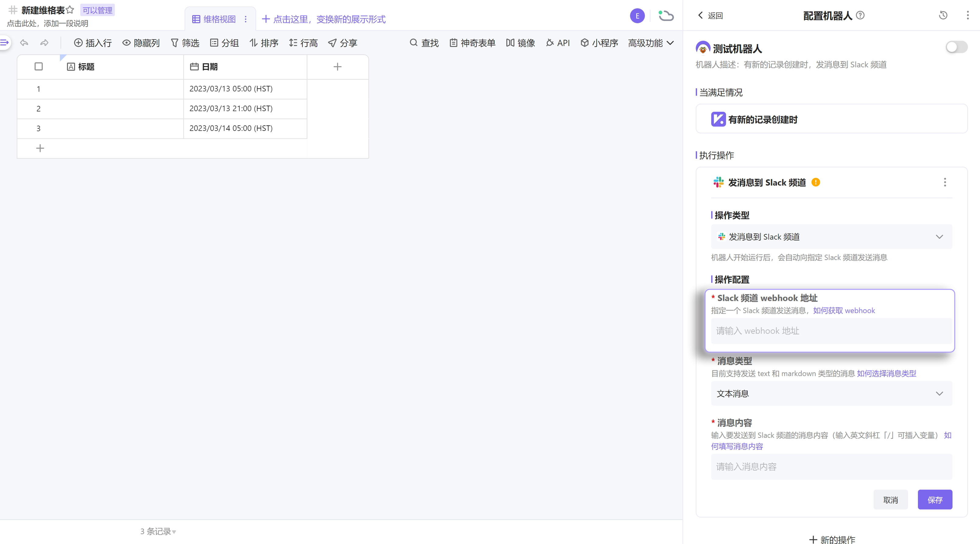Open the 镜像 feature

click(520, 43)
